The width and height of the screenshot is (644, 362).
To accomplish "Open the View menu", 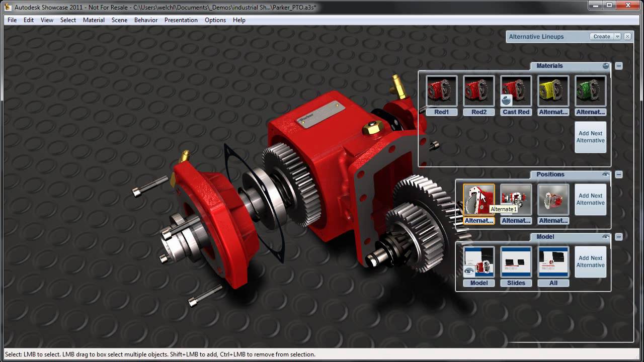I will click(47, 20).
